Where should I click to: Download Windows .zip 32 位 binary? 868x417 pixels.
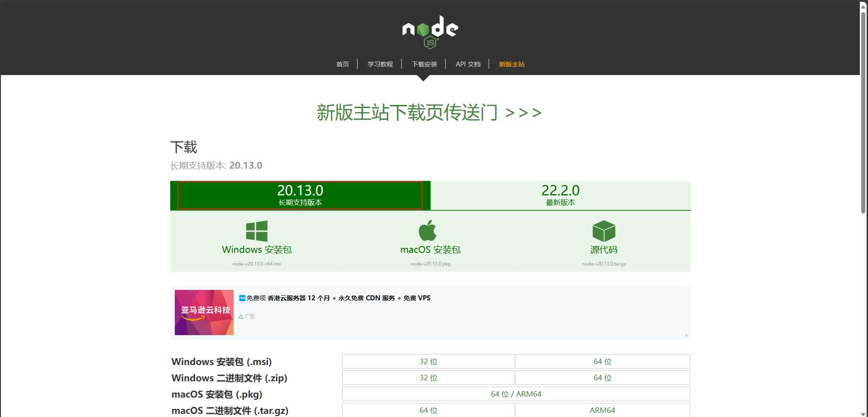pos(428,378)
